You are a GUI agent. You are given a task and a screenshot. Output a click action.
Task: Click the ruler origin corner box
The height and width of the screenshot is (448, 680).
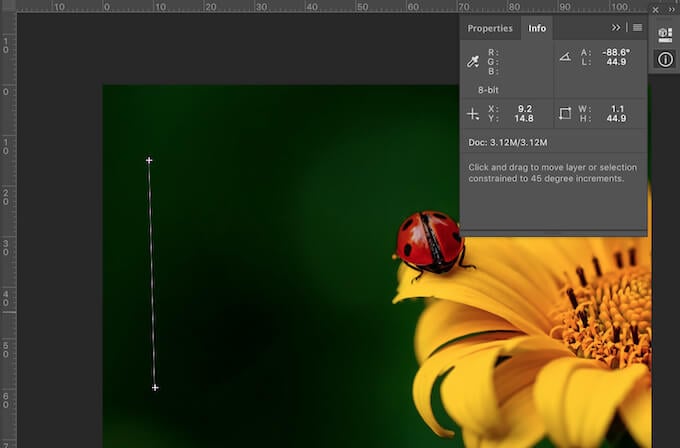tap(8, 6)
